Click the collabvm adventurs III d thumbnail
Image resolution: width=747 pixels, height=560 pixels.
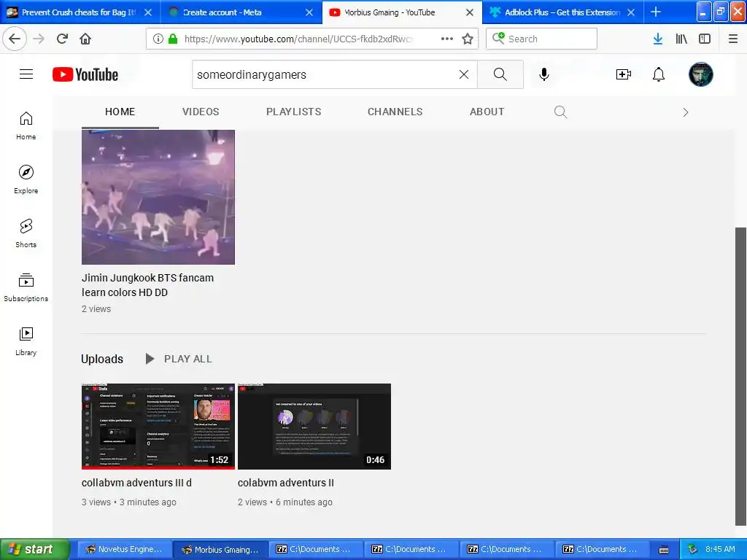click(x=158, y=426)
